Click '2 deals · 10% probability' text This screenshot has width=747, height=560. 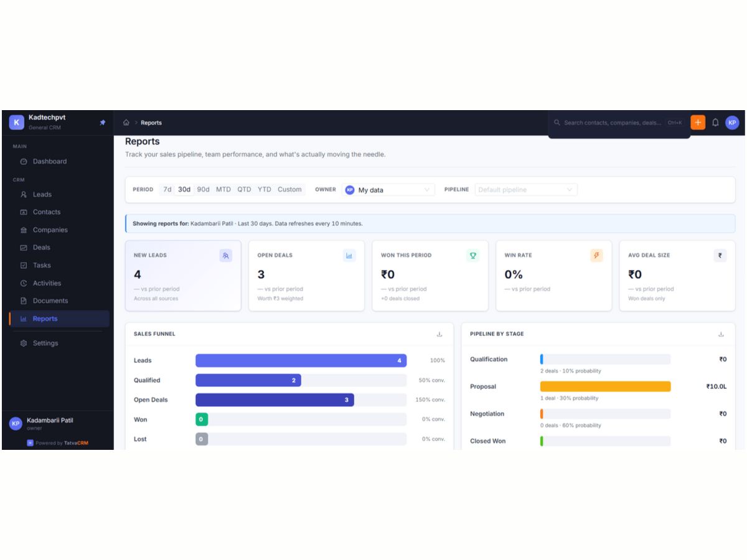(x=571, y=371)
